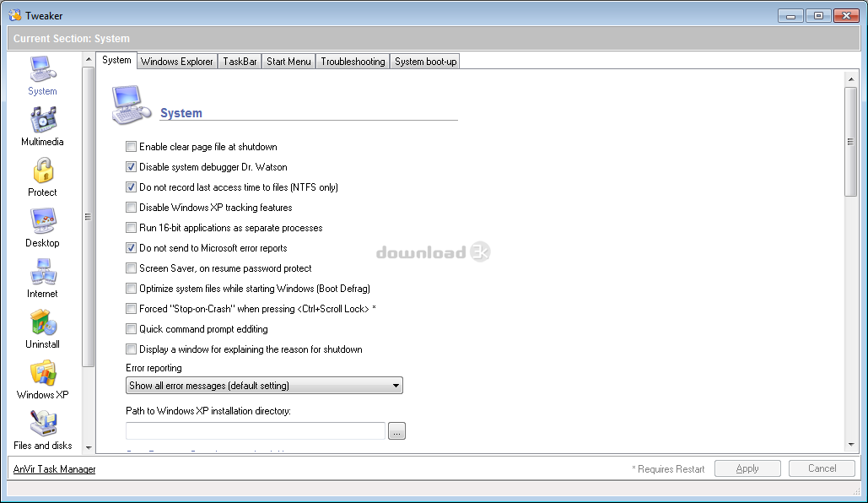
Task: Click sidebar scroll down arrow
Action: (89, 447)
